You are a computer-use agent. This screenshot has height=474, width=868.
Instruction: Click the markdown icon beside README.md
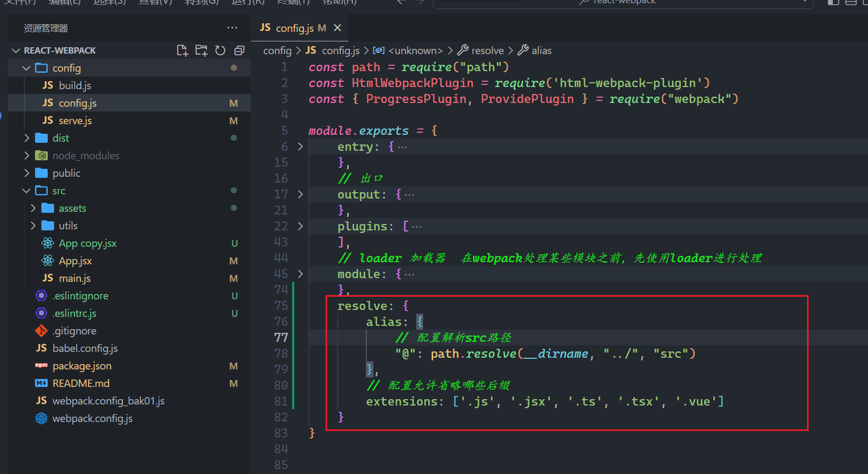click(41, 383)
